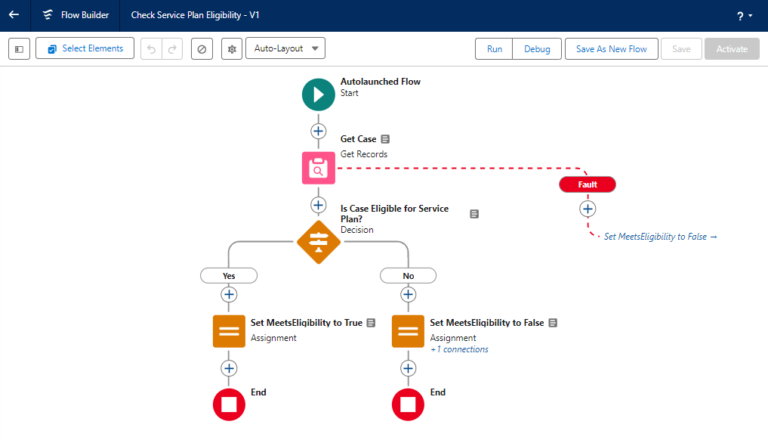Viewport: 768px width, 440px height.
Task: Click the Yes outcome branch label
Action: click(229, 275)
